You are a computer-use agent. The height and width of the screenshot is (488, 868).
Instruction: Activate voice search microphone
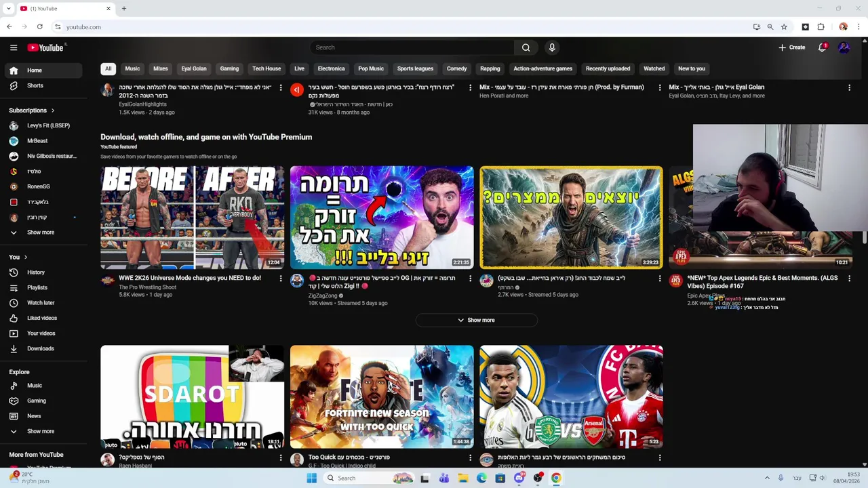pyautogui.click(x=552, y=47)
